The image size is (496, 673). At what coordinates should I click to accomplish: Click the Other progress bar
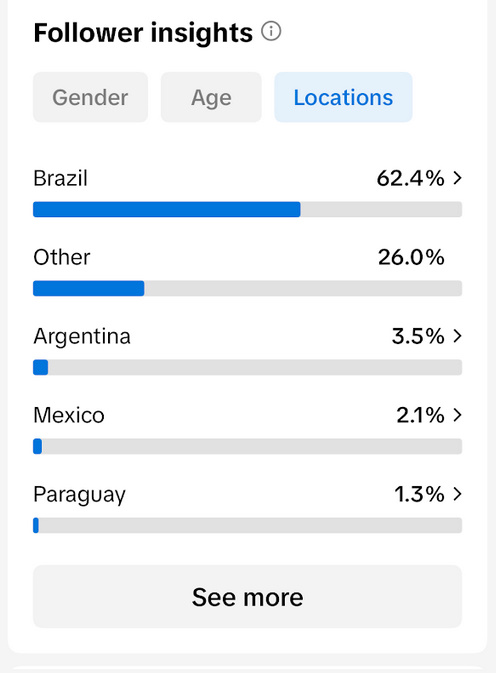coord(248,288)
